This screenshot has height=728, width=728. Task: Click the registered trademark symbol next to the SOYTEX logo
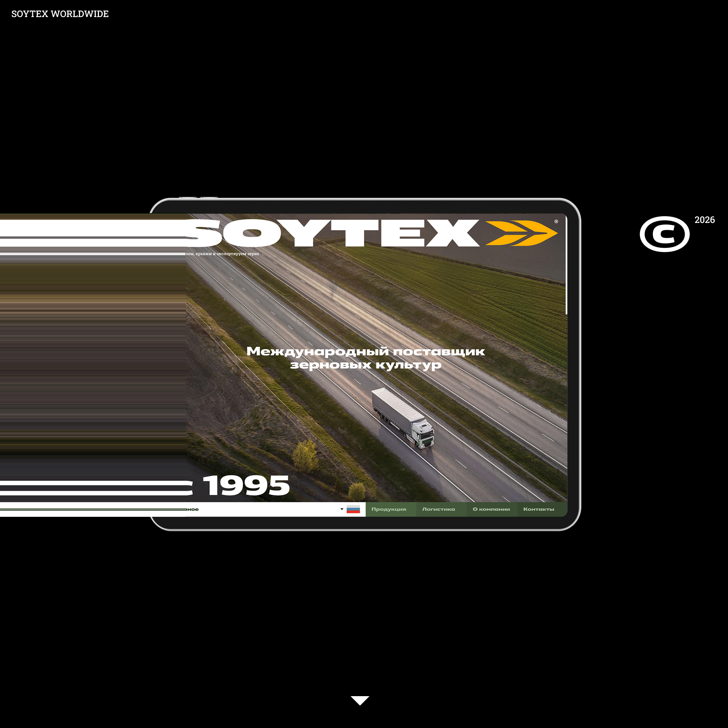coord(556,221)
